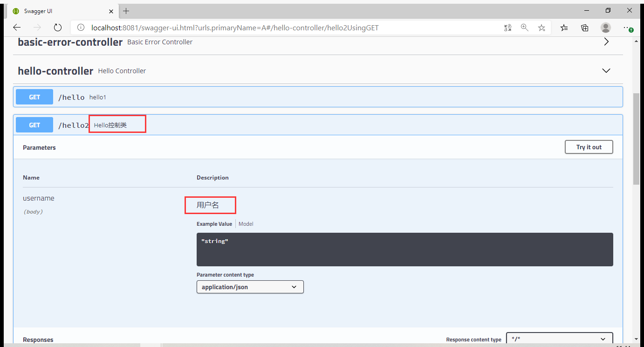Click the hello1 operation summary text

98,97
